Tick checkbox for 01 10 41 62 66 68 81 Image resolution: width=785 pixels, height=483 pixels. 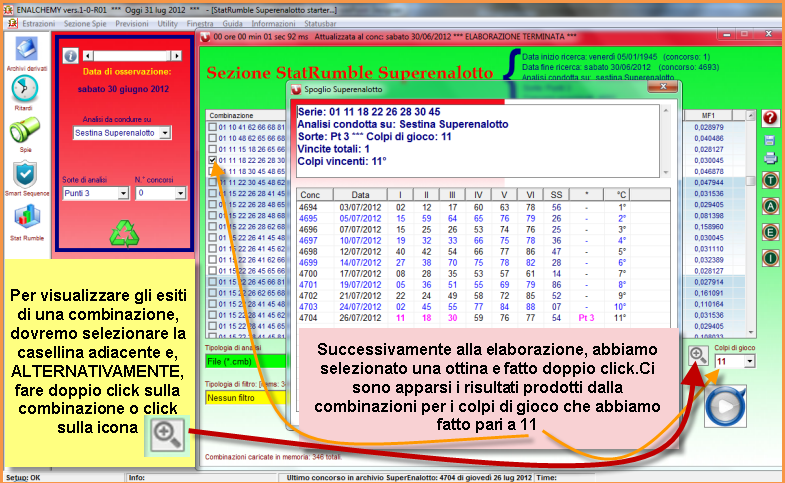click(212, 127)
